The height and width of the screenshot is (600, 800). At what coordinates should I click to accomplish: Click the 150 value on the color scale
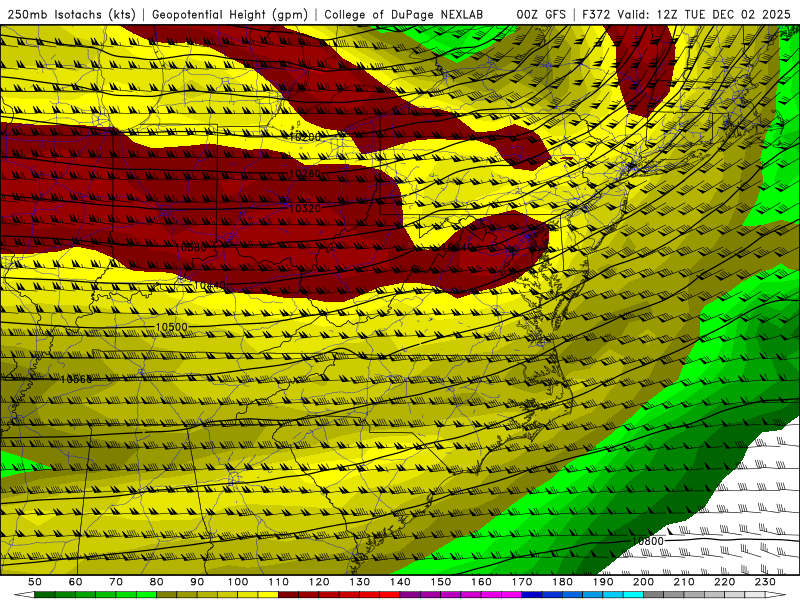(x=441, y=582)
